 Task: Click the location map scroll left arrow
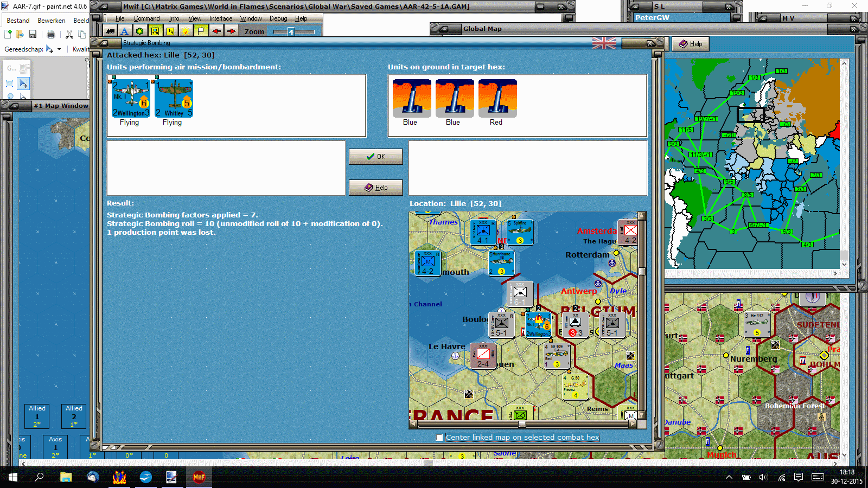[413, 425]
